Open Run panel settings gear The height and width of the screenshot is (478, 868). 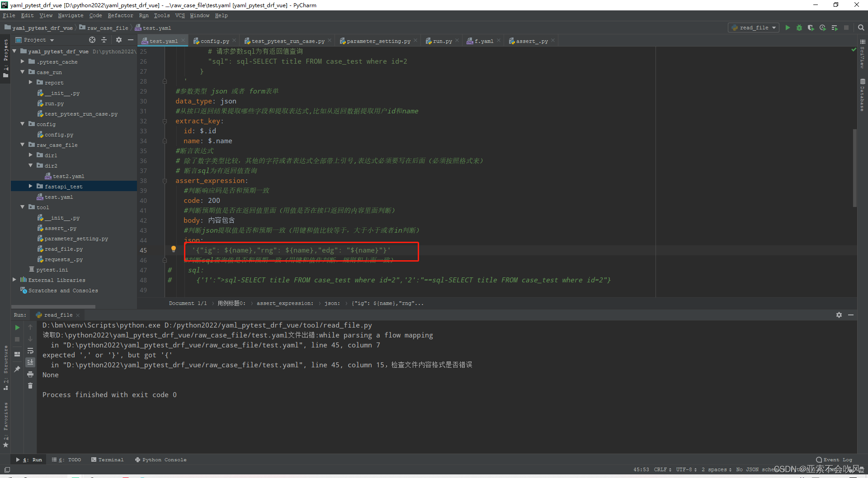tap(839, 315)
